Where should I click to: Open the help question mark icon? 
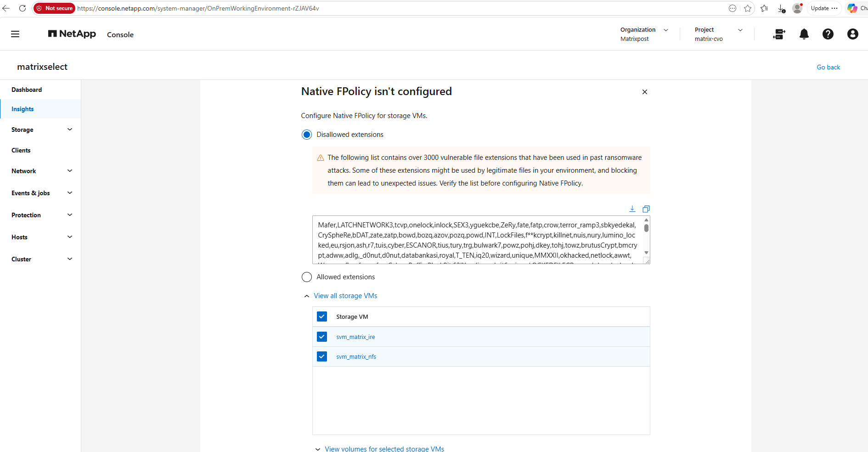pyautogui.click(x=828, y=34)
